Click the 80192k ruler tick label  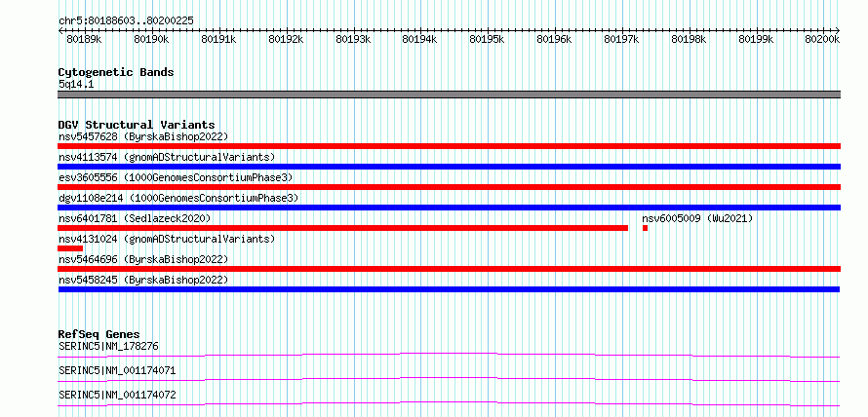(286, 40)
